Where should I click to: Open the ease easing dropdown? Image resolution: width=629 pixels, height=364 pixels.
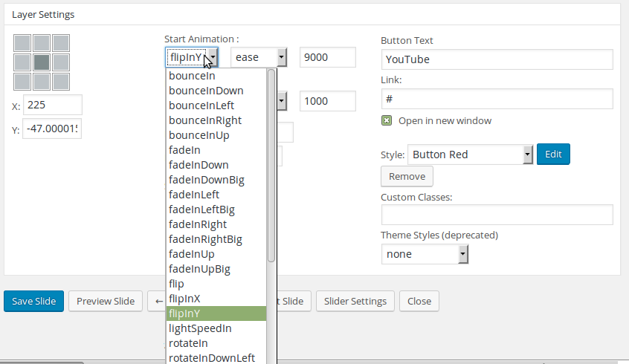[x=259, y=57]
